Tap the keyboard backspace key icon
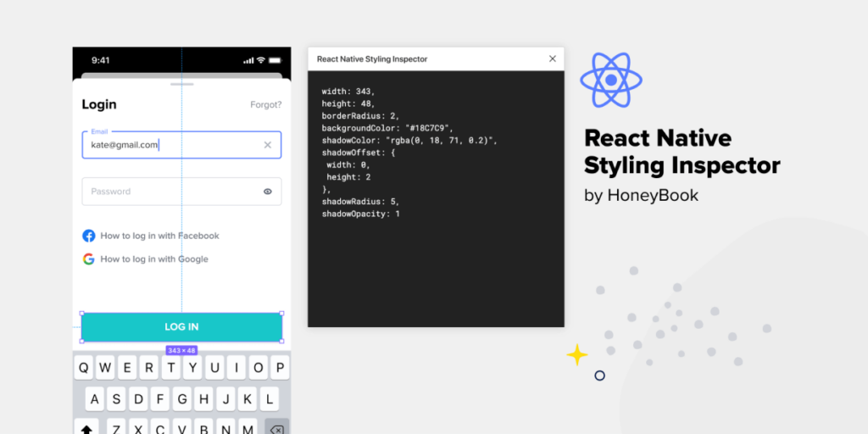The image size is (868, 434). [x=277, y=429]
